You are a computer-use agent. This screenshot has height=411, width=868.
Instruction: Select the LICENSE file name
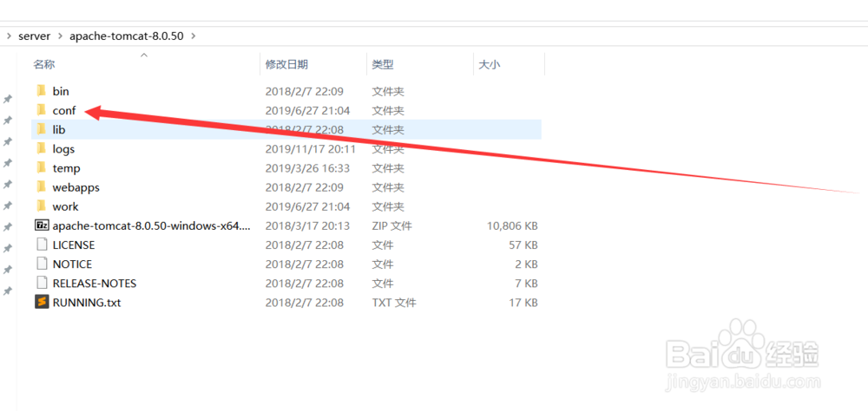tap(74, 245)
